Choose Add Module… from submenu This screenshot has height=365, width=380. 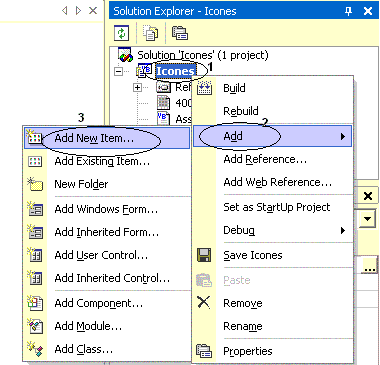tap(107, 326)
